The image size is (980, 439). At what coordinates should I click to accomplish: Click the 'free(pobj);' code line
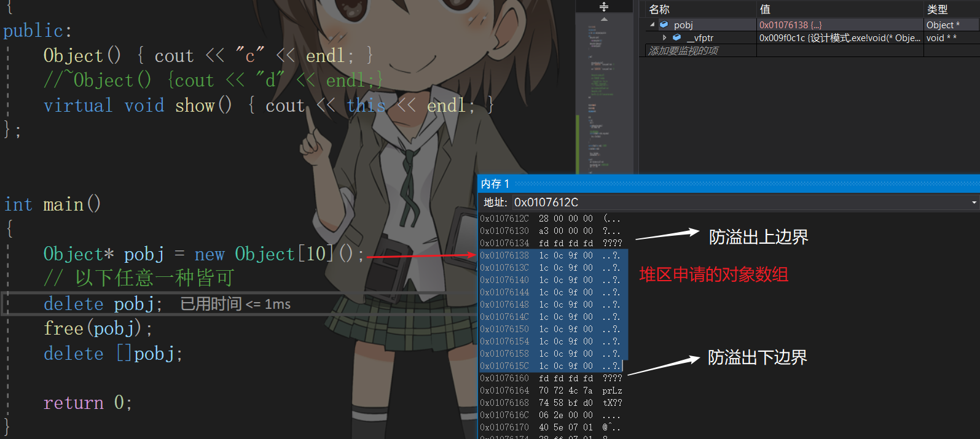98,328
